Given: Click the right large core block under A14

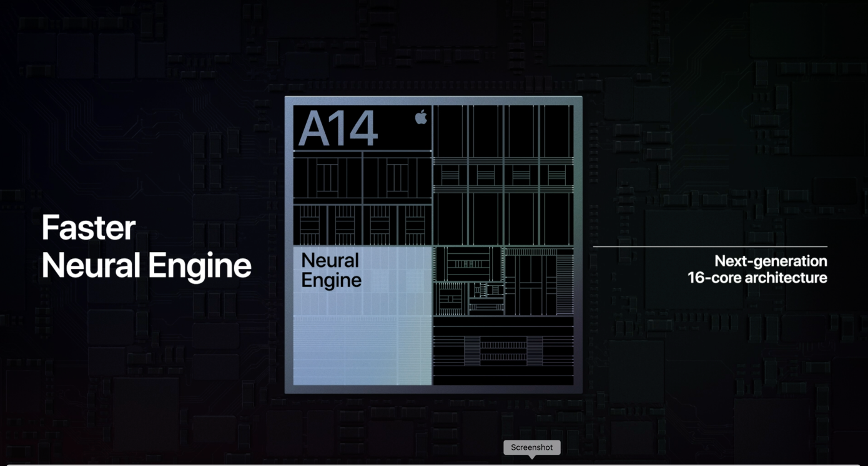Looking at the screenshot, I should (397, 178).
